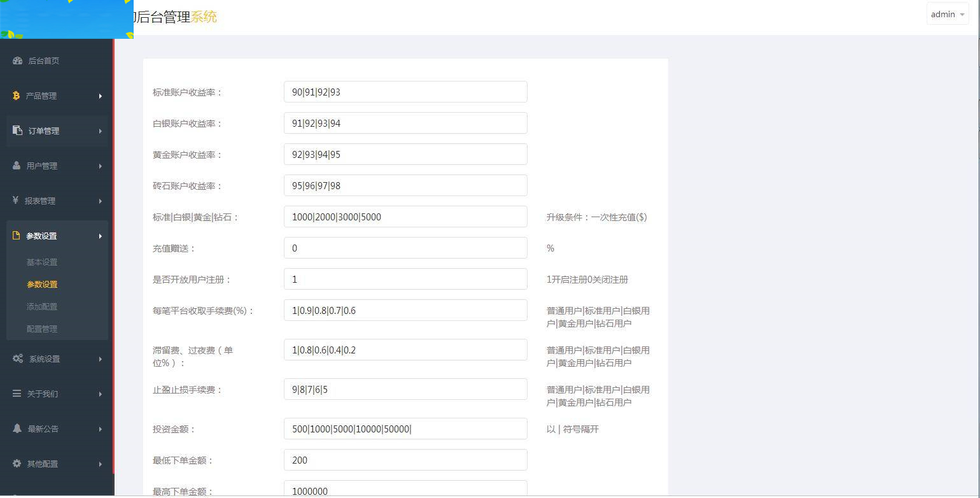Viewport: 980px width, 498px height.
Task: Select the 关于我们 list icon
Action: pyautogui.click(x=17, y=394)
